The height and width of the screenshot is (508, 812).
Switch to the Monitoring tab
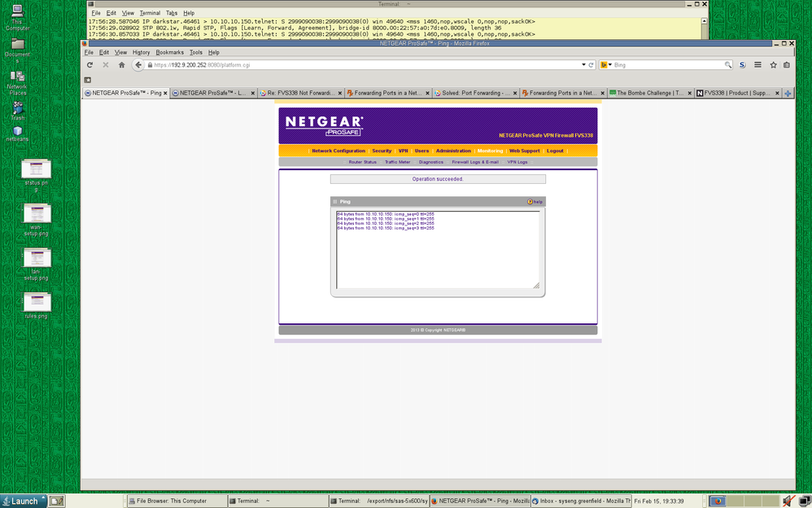pyautogui.click(x=490, y=151)
